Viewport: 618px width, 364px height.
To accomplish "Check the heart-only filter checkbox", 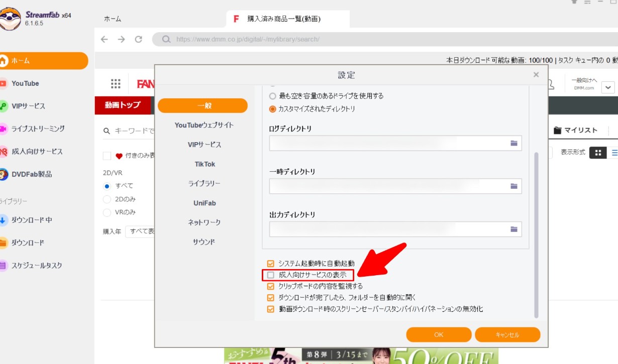I will coord(107,156).
